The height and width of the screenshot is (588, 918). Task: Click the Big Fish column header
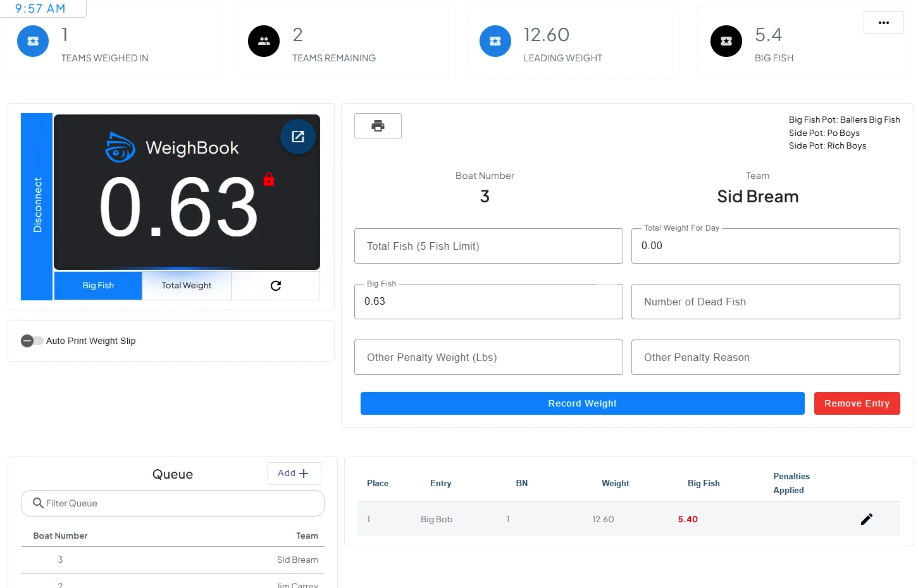(x=704, y=483)
